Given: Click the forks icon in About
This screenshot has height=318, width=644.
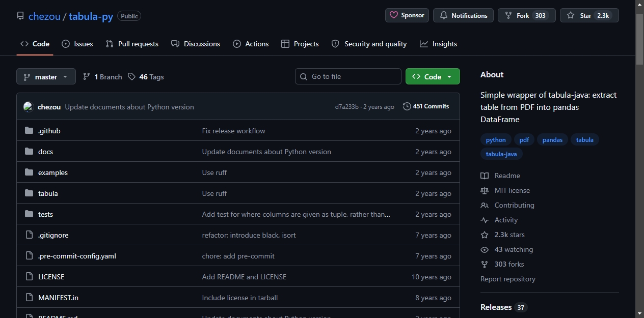Looking at the screenshot, I should point(485,264).
